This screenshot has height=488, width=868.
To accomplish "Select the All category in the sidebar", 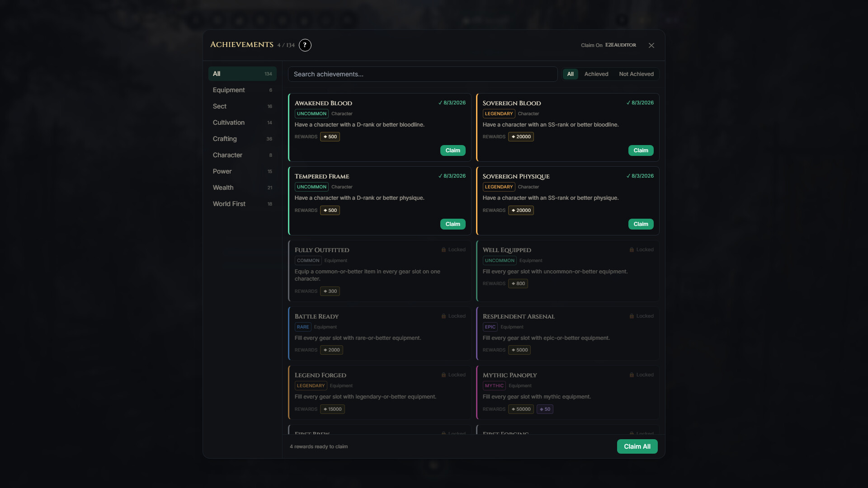I will click(x=242, y=74).
